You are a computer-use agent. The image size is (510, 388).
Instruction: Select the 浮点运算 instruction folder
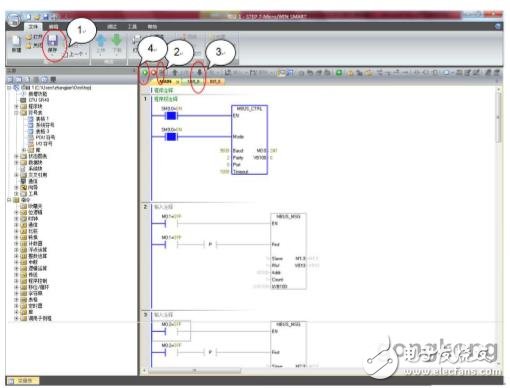tap(34, 250)
